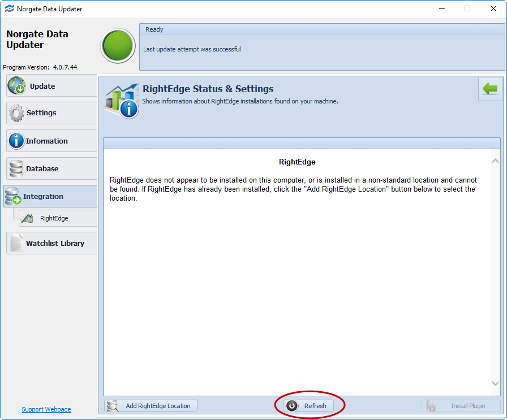Click the Watchlist Library document icon
The height and width of the screenshot is (420, 507).
pos(16,243)
